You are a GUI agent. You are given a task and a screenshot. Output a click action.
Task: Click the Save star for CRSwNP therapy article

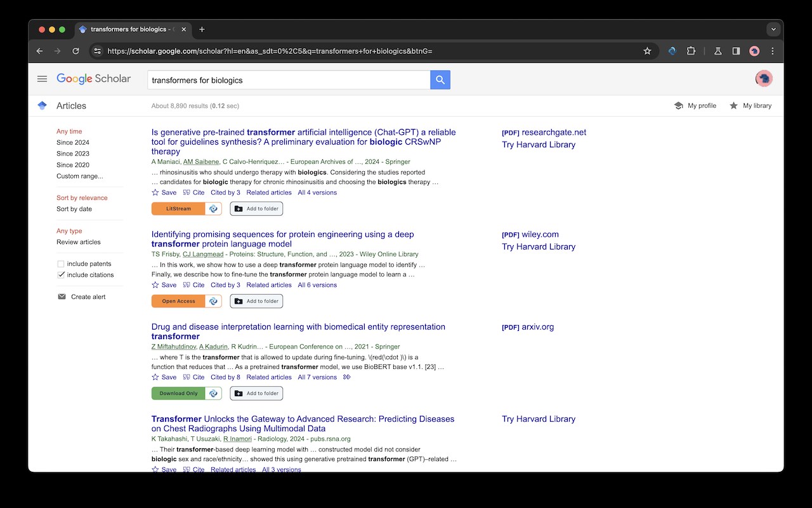click(x=155, y=192)
